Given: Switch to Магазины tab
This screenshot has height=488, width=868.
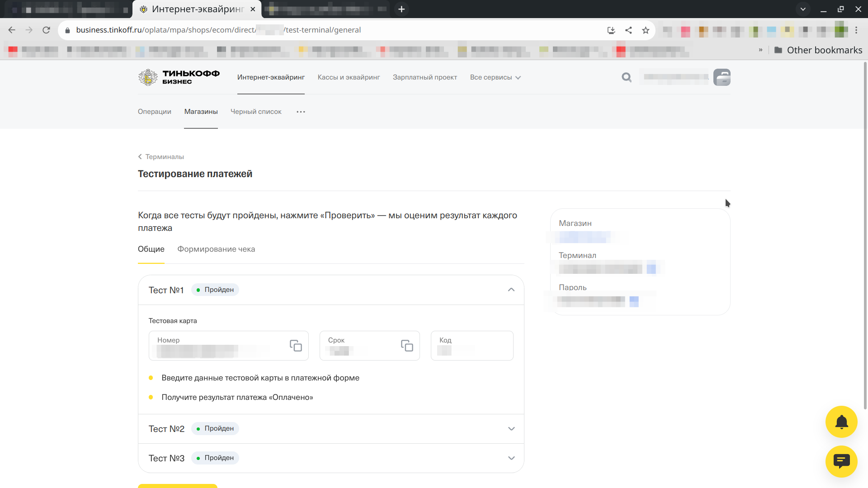Looking at the screenshot, I should tap(201, 112).
